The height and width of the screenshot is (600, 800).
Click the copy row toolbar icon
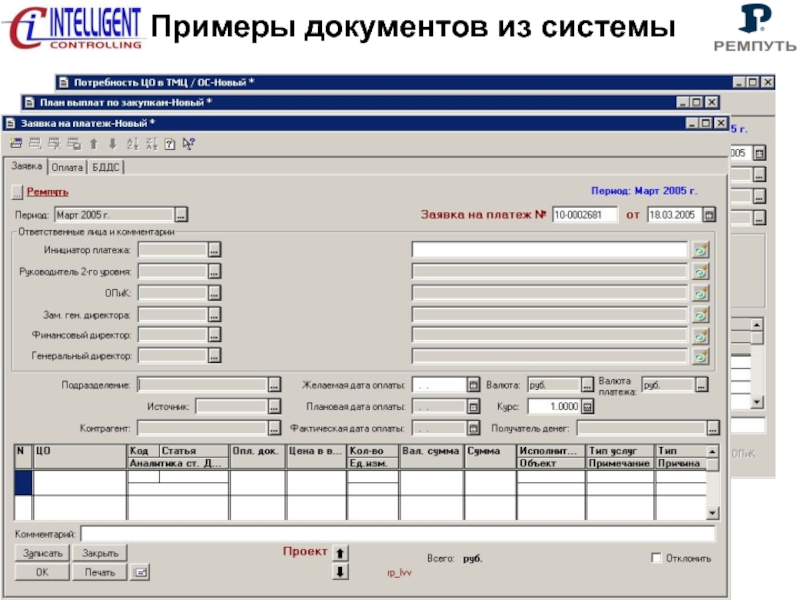click(x=74, y=144)
